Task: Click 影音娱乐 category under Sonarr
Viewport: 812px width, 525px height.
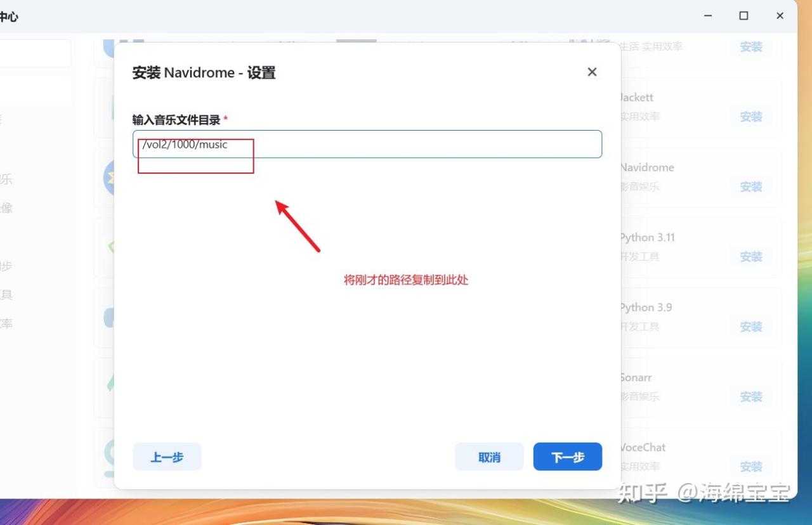Action: pyautogui.click(x=639, y=396)
